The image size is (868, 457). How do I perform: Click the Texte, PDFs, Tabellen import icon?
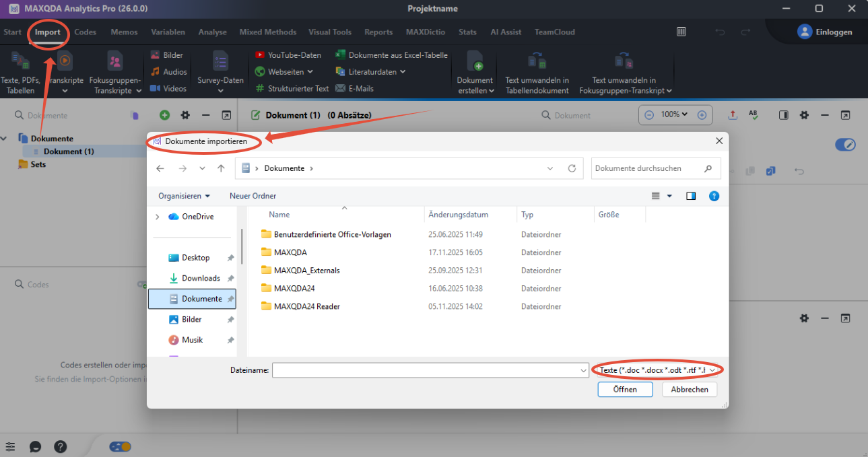(20, 61)
